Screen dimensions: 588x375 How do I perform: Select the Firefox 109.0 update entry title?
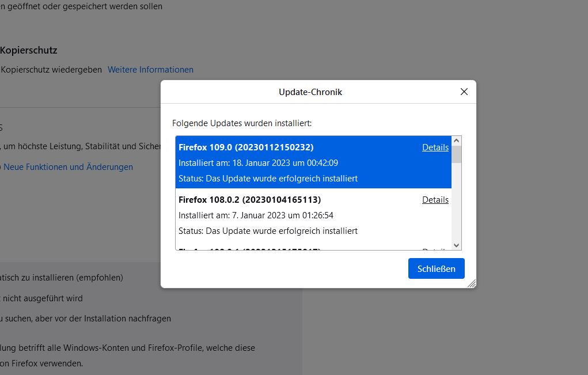tap(246, 147)
